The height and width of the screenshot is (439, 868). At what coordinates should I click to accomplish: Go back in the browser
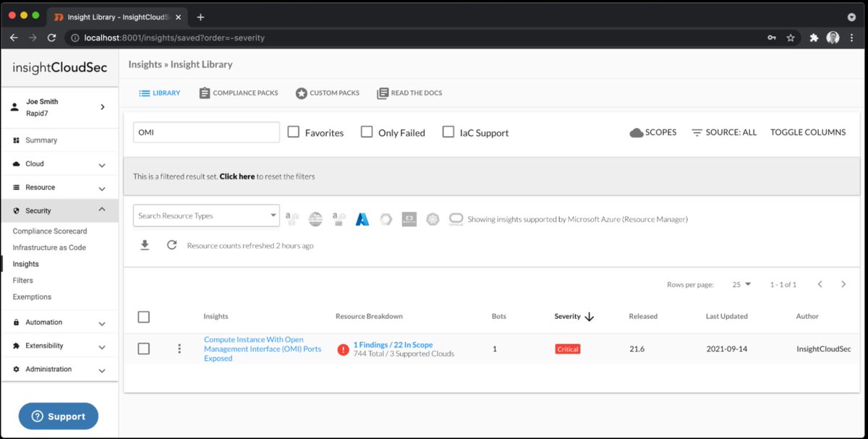click(x=14, y=38)
